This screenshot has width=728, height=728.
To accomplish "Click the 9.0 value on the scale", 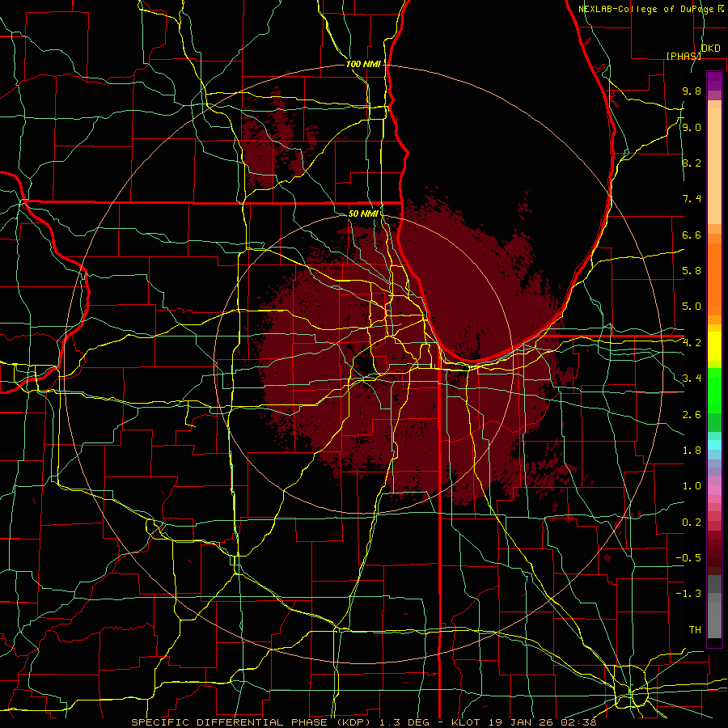I will 692,128.
